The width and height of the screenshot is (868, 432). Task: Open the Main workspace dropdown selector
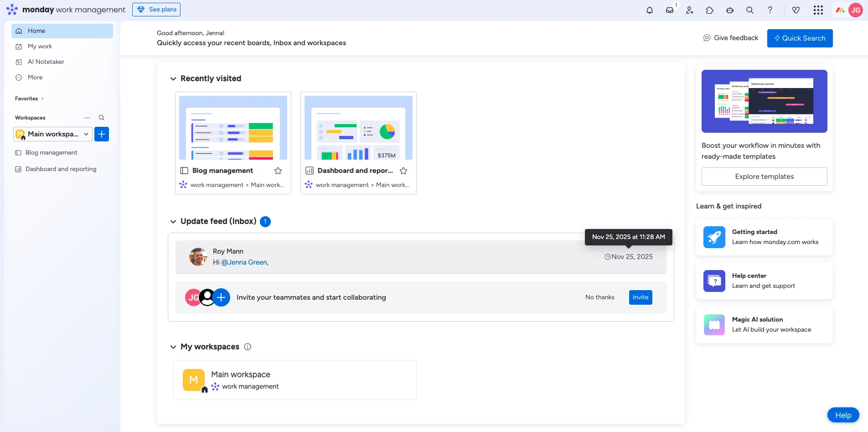[x=53, y=134]
